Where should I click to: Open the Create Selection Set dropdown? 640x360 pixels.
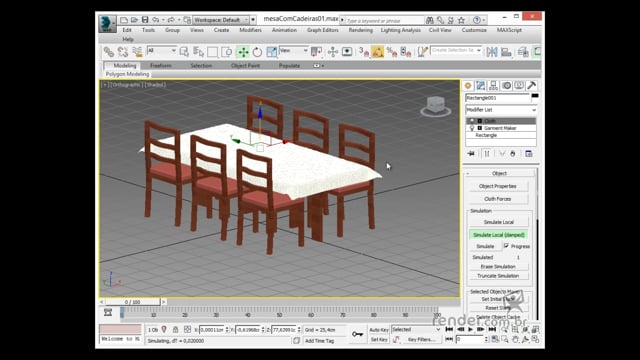(x=456, y=51)
